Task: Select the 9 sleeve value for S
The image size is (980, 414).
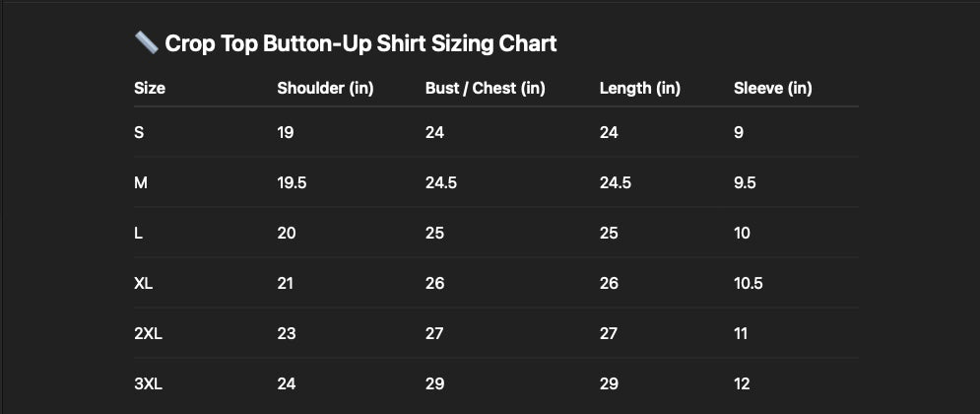Action: point(739,133)
